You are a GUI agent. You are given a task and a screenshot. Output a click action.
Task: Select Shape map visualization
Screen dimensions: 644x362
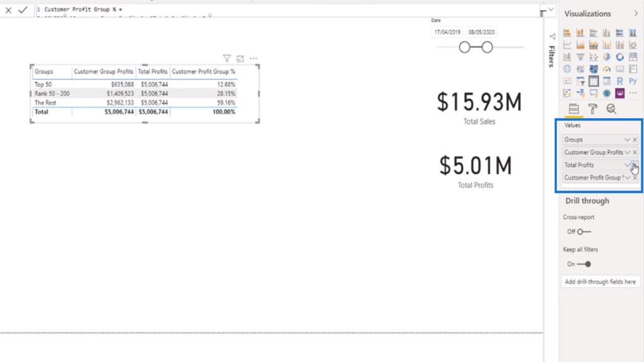coord(594,69)
